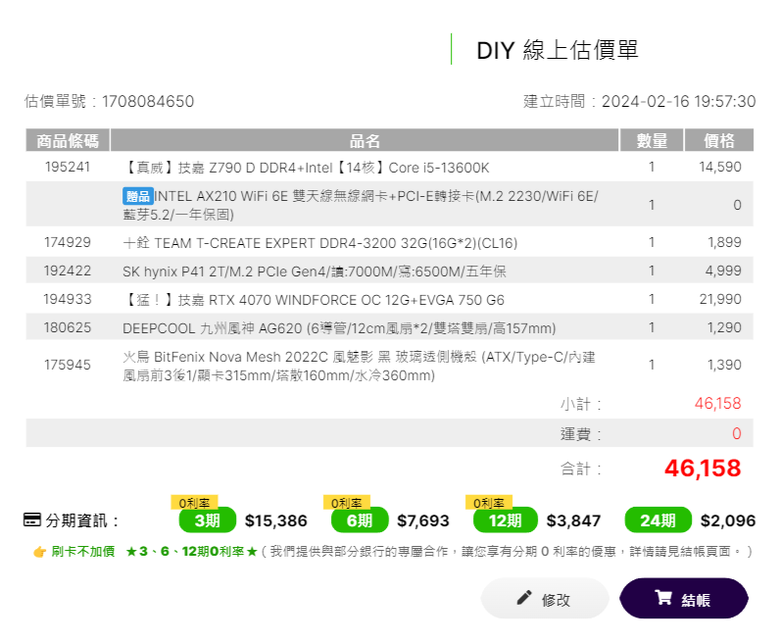
Task: Click the TEAM T-CREATE EXPERT DDR4-3200 item
Action: point(320,243)
